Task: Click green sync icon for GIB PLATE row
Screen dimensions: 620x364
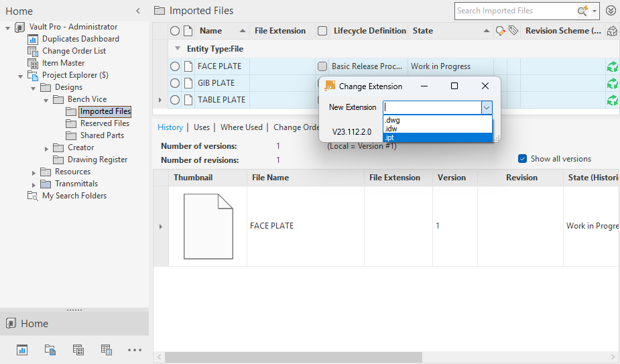Action: pos(613,84)
